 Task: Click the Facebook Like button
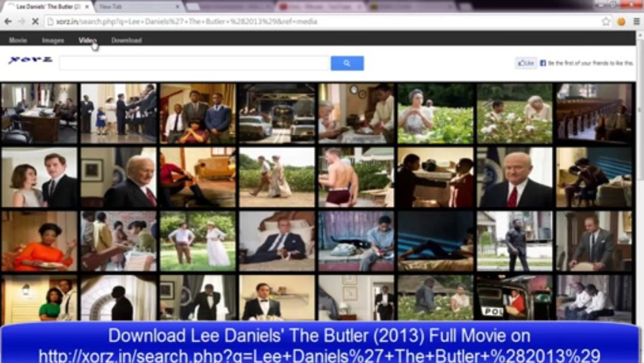coord(526,63)
